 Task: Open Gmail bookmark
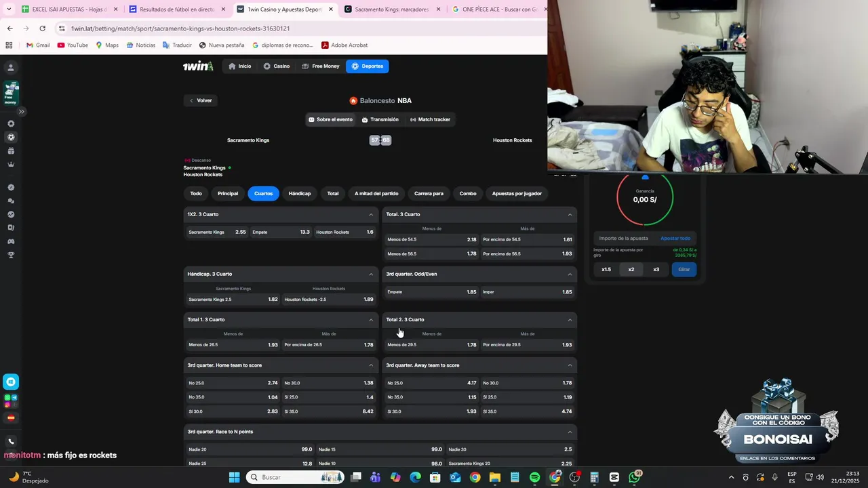click(38, 45)
